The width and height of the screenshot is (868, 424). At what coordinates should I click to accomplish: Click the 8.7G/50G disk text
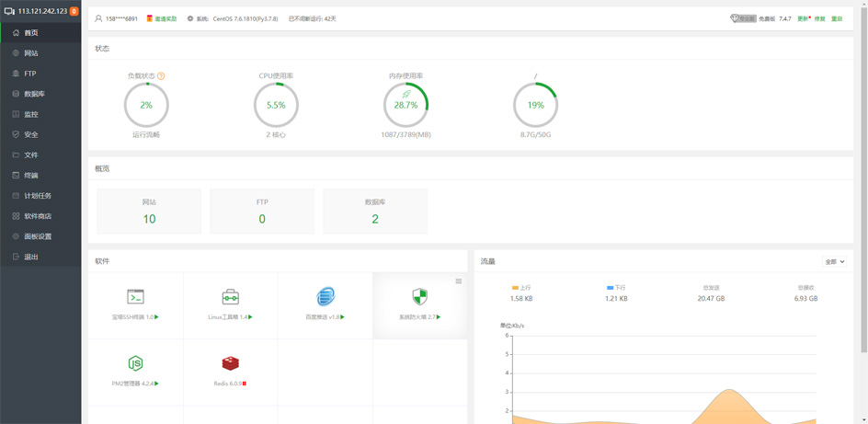pyautogui.click(x=535, y=134)
